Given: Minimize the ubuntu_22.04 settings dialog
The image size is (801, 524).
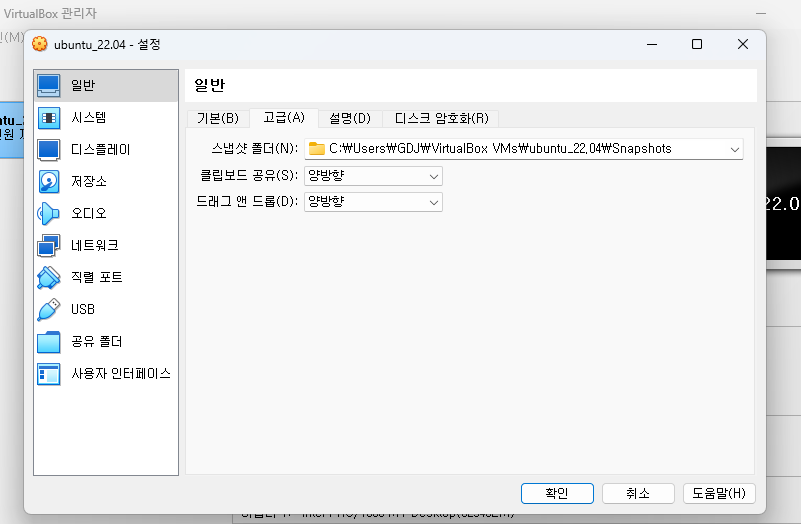Looking at the screenshot, I should tap(652, 44).
